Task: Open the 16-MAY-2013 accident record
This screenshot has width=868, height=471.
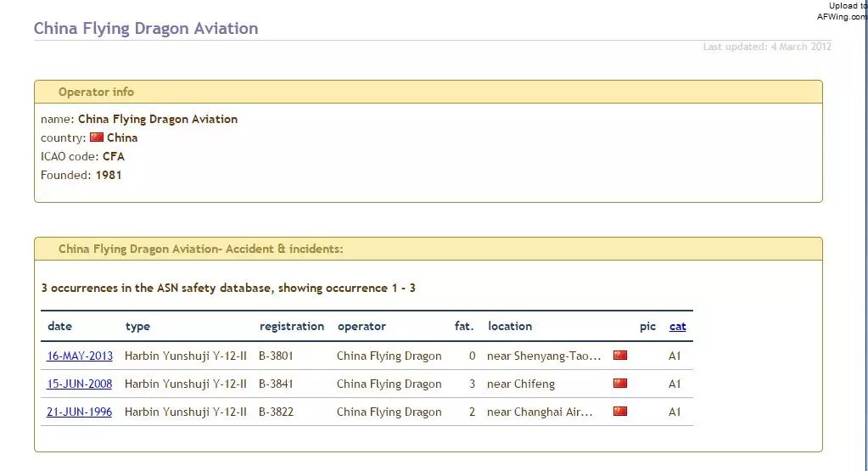Action: tap(80, 356)
